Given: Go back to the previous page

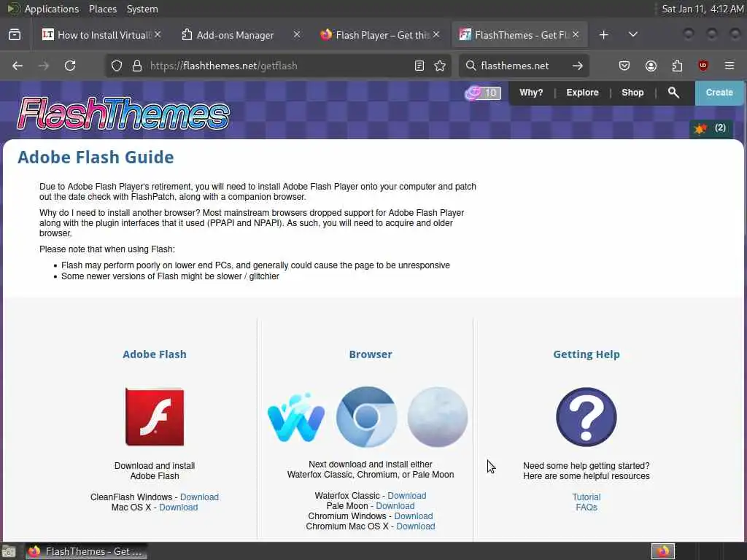Looking at the screenshot, I should coord(18,66).
